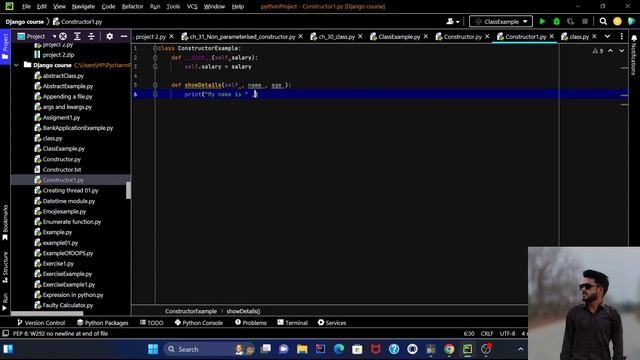
Task: Open the Bookmarks tool window
Action: tap(5, 223)
